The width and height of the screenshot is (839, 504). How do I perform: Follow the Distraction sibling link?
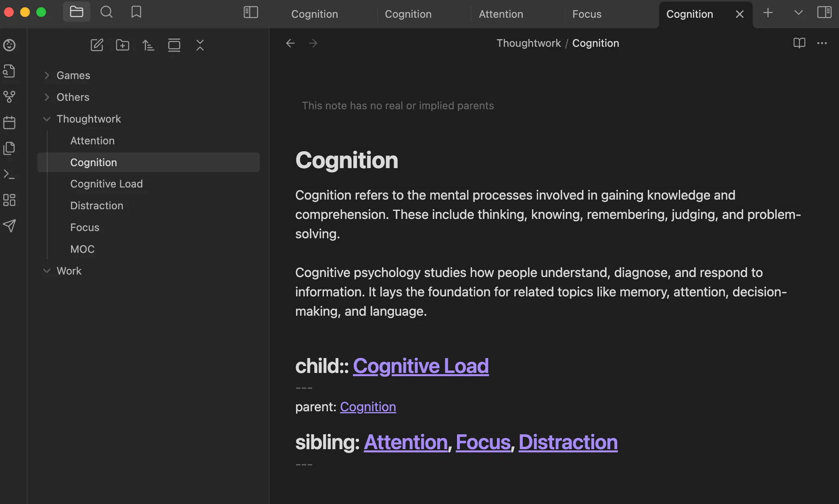568,442
